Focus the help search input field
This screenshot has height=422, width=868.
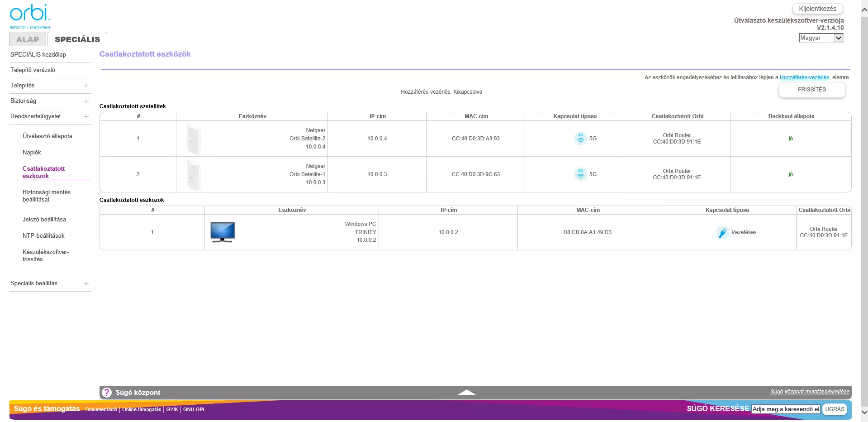point(786,409)
